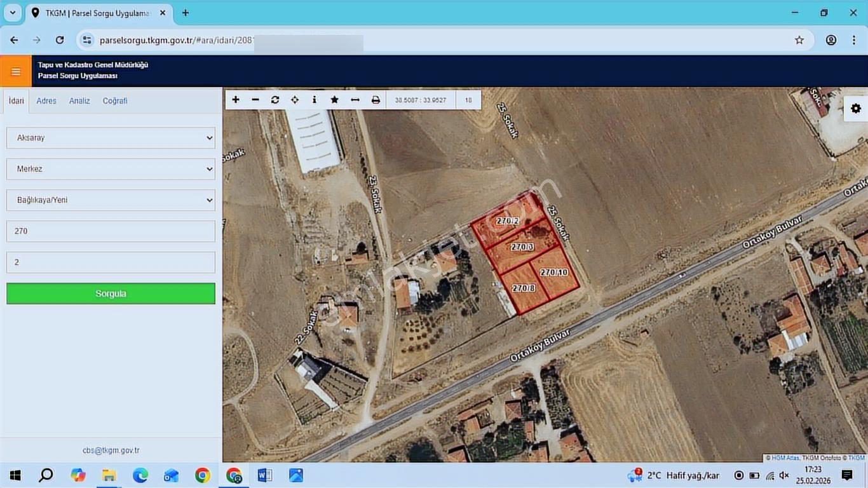Refresh the map with the rotate icon

(x=275, y=100)
